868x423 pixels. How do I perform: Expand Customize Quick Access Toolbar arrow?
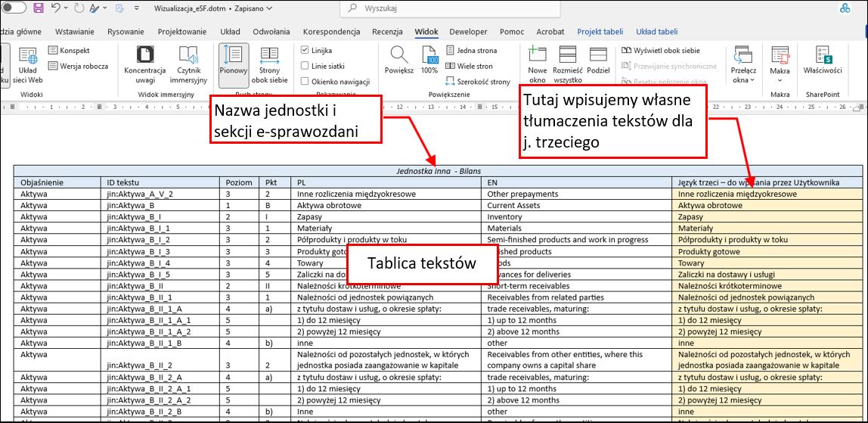135,8
